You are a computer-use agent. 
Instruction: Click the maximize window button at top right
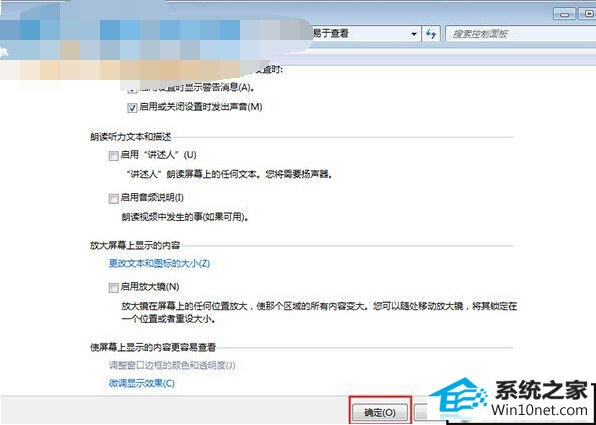point(587,14)
